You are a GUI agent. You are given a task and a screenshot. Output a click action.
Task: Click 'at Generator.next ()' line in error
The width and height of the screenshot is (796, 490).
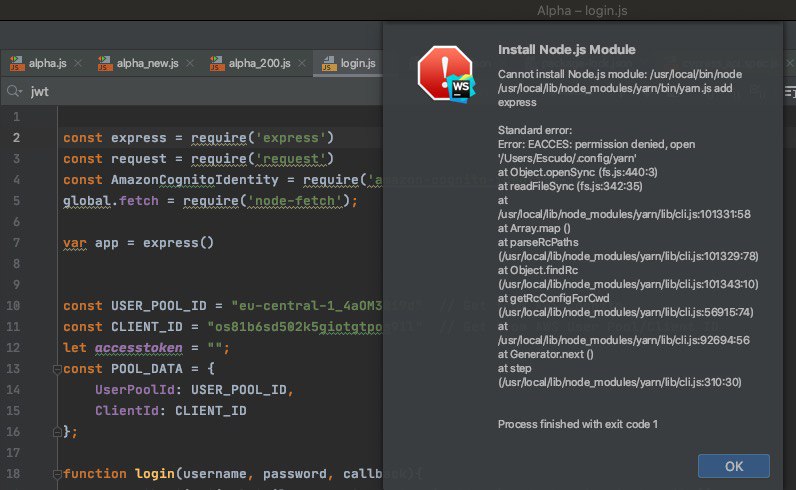[x=545, y=354]
